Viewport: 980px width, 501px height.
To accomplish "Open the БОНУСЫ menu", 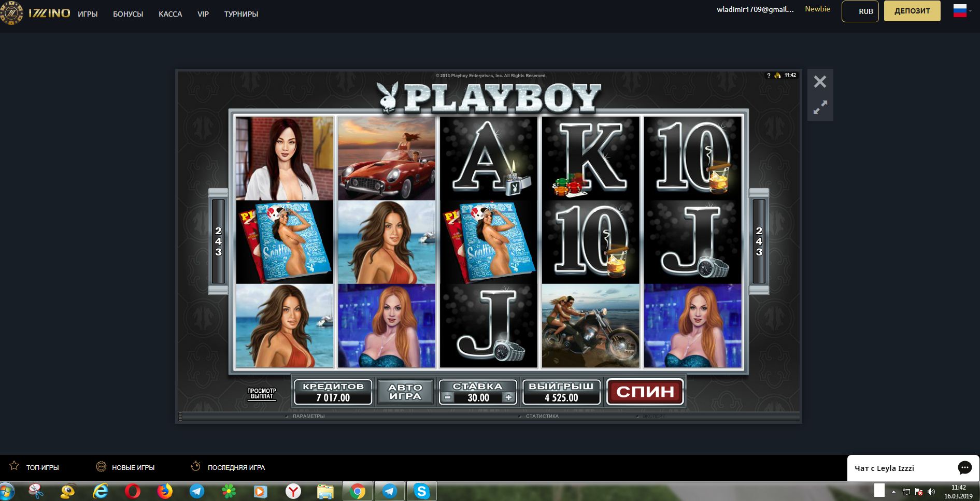I will point(128,14).
